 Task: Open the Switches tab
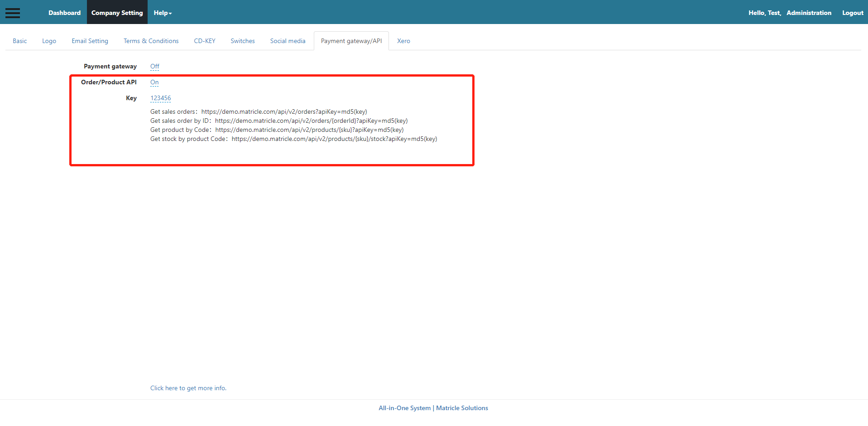[243, 41]
